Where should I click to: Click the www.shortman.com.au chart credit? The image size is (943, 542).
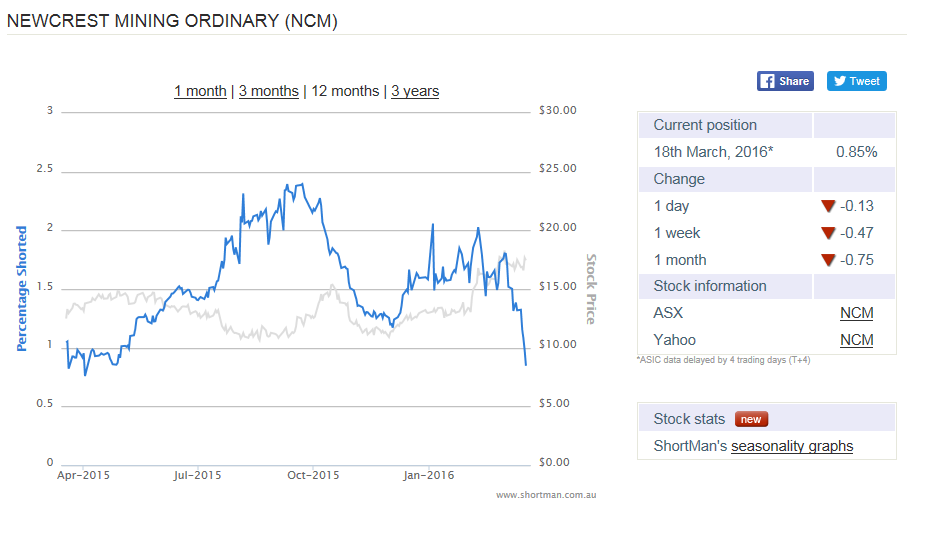pos(546,495)
